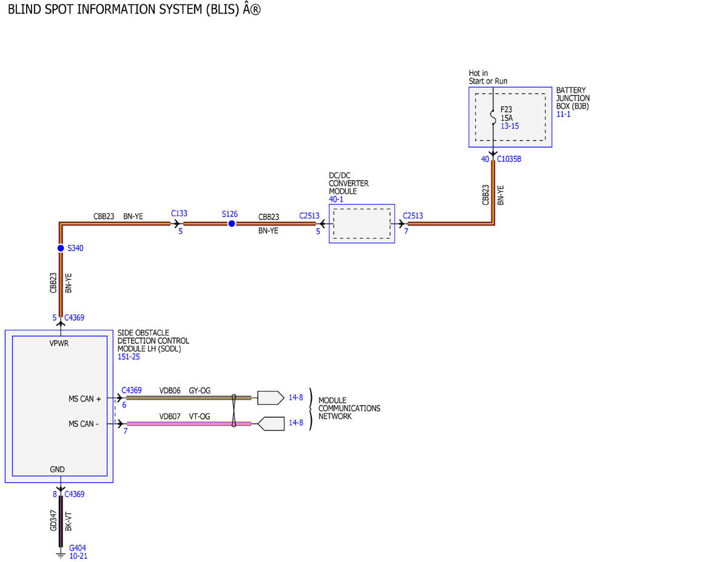Click the twisted pair symbol on CAN wires

pos(234,410)
